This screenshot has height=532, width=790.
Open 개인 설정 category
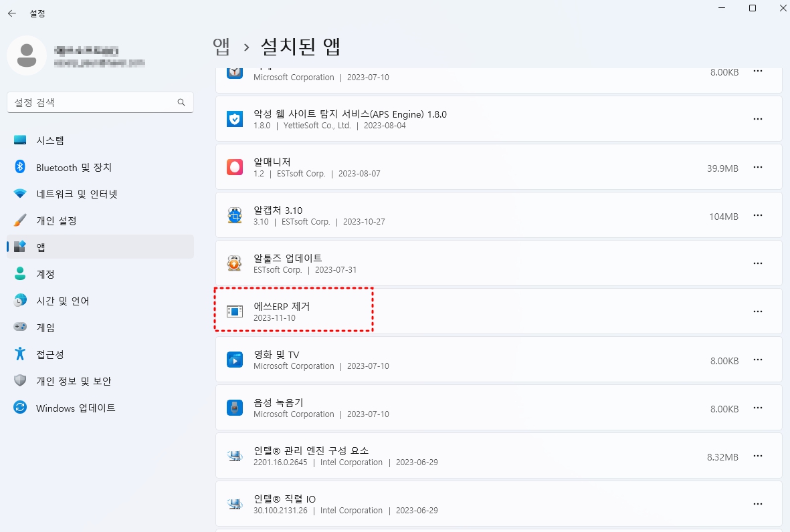(100, 221)
